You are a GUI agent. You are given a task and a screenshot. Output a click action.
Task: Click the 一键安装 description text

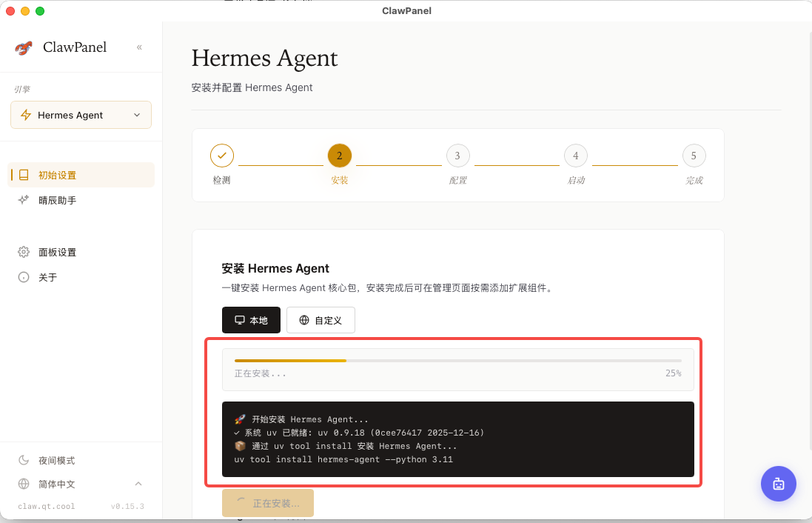(x=388, y=288)
